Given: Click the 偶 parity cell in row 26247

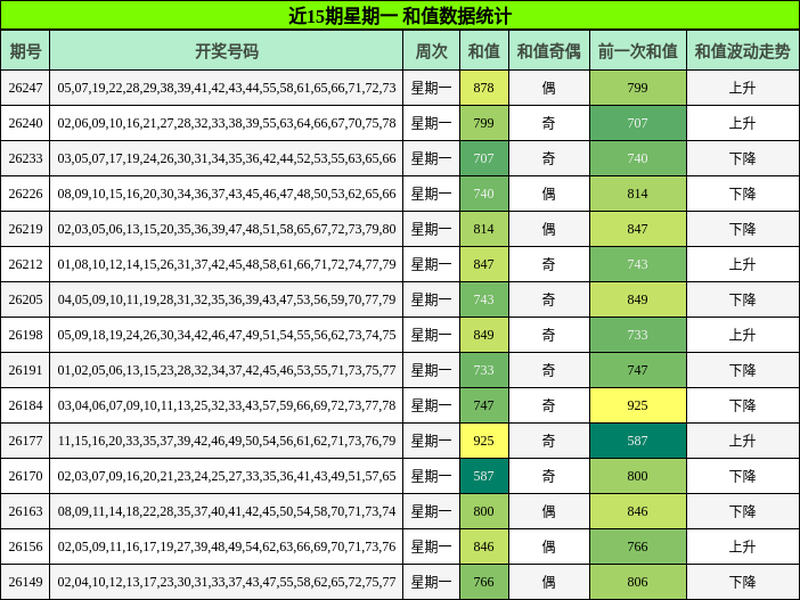Looking at the screenshot, I should pyautogui.click(x=548, y=88).
